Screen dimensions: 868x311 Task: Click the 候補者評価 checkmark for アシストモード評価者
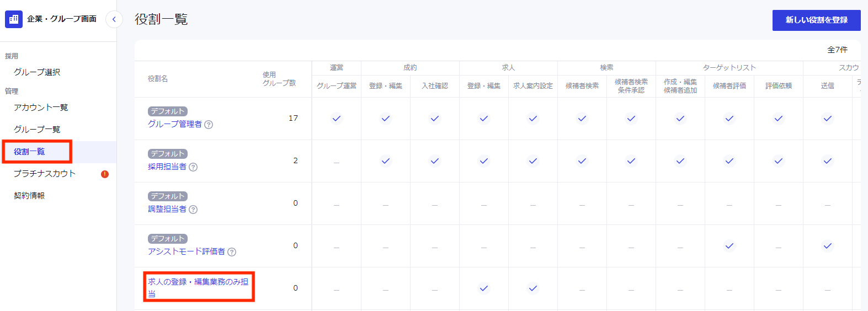point(729,246)
